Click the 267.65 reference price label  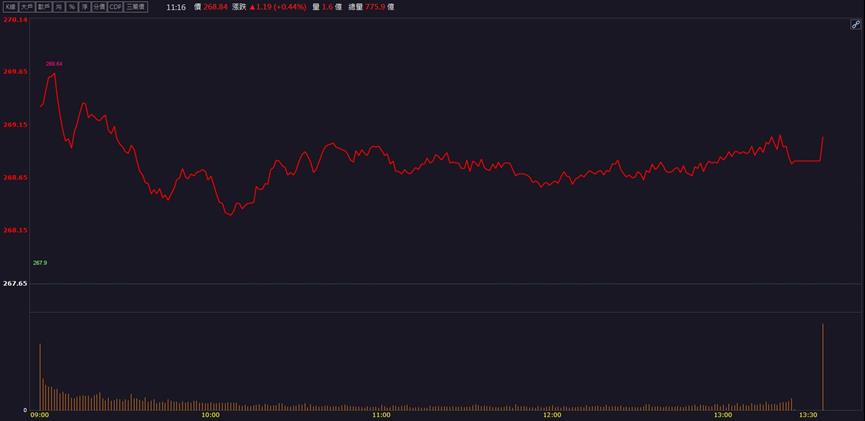(15, 284)
